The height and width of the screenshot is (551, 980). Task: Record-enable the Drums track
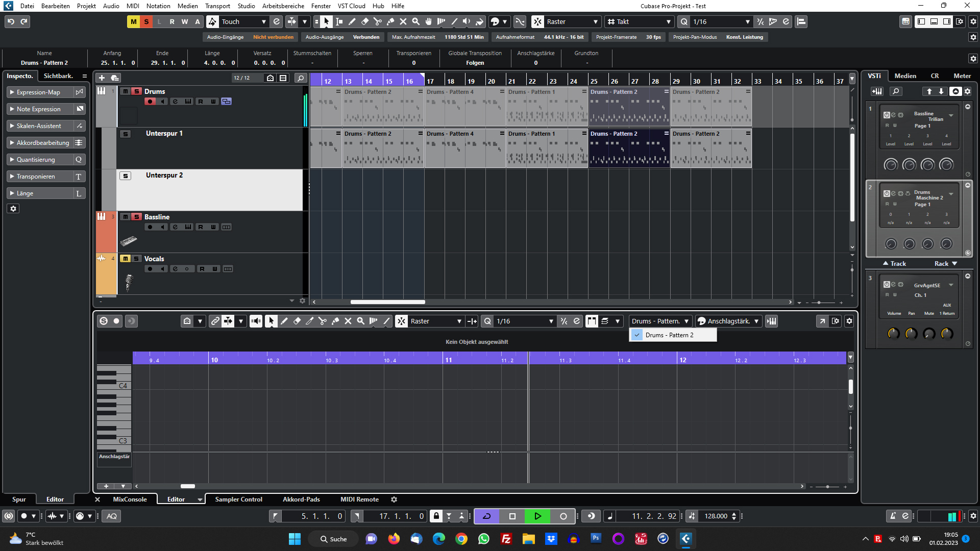150,102
